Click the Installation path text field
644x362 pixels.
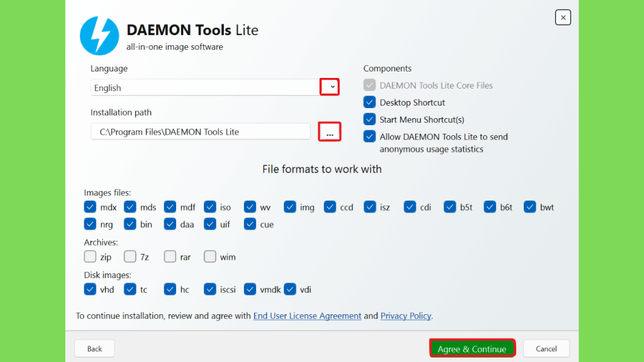(200, 132)
